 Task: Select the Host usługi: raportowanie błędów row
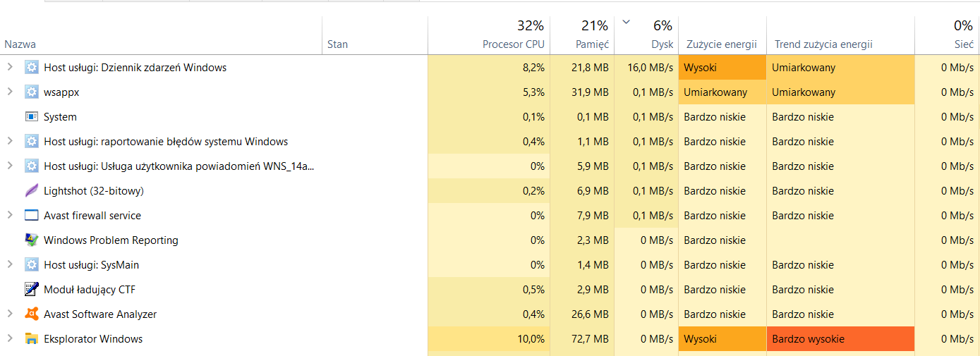(166, 142)
